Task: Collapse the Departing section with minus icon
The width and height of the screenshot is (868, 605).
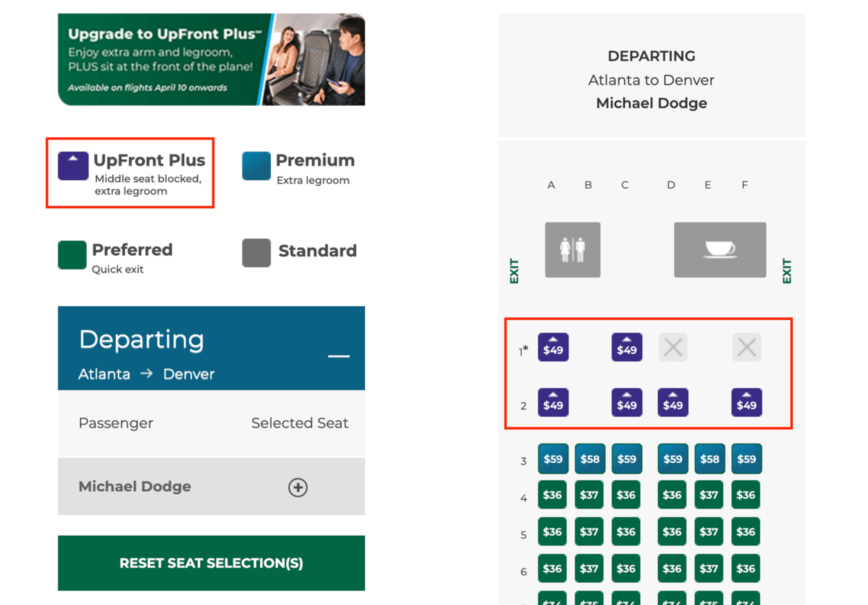Action: pyautogui.click(x=338, y=356)
